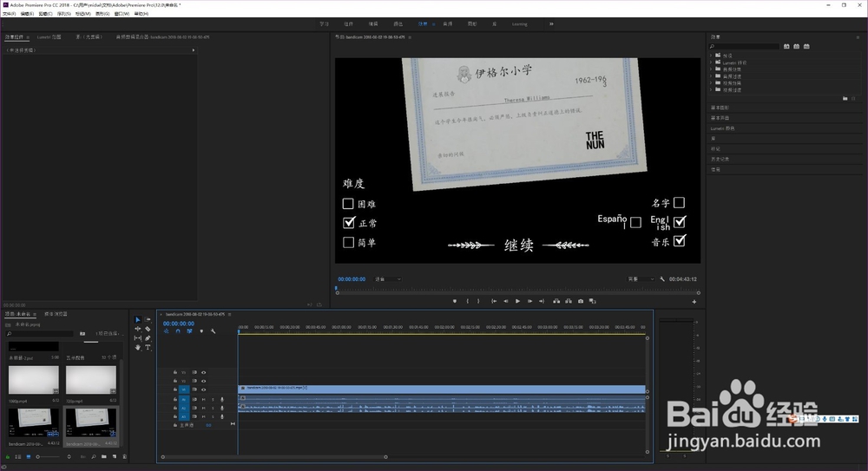Select the Pen tool
The height and width of the screenshot is (471, 868).
click(x=148, y=338)
